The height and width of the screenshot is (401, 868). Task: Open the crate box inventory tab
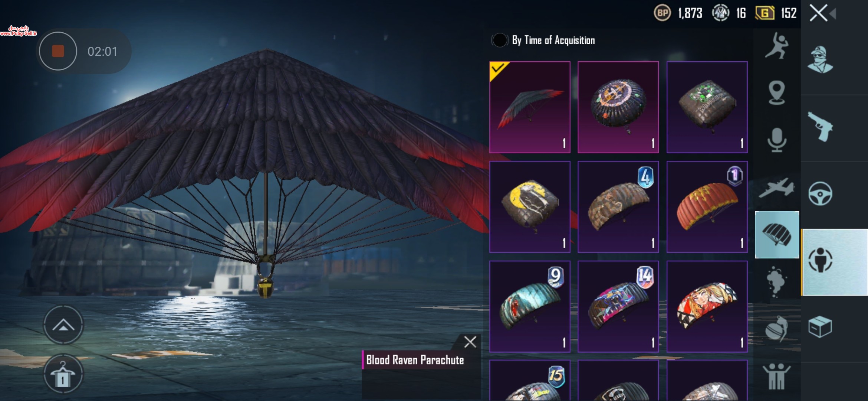click(x=820, y=327)
